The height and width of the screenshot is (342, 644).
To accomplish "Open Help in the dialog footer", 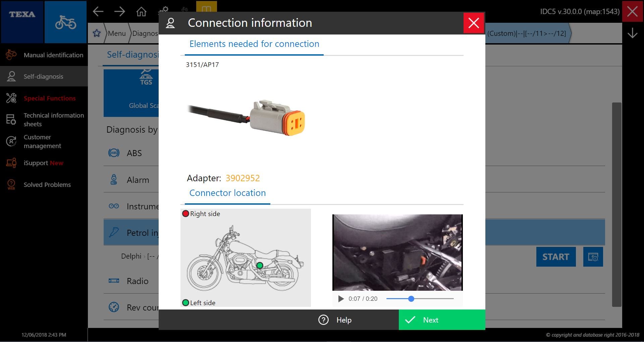I will click(x=335, y=320).
